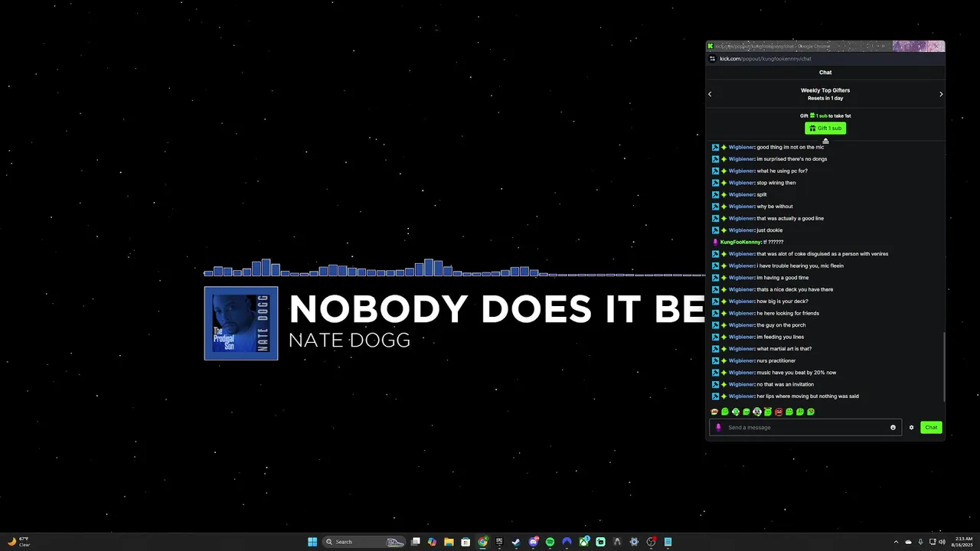Open chat settings gear icon

click(x=911, y=428)
